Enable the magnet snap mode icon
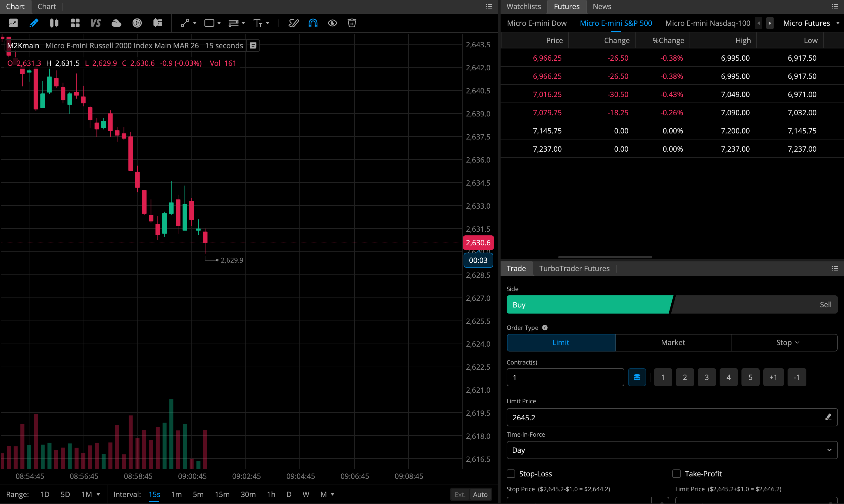This screenshot has width=844, height=504. pos(313,23)
